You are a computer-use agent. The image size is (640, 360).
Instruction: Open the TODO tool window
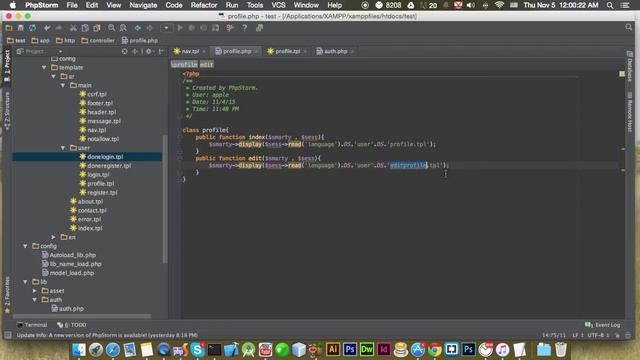[x=72, y=325]
